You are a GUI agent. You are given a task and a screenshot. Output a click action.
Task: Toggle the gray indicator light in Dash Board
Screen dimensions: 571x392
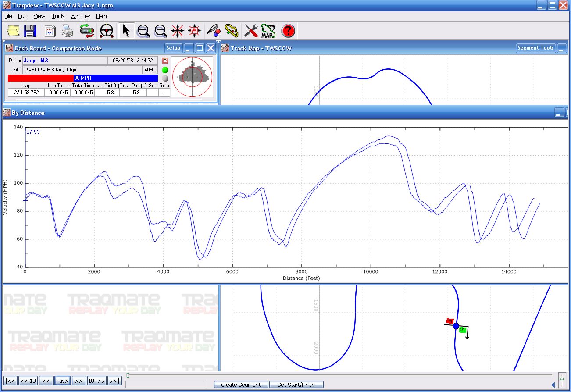[x=165, y=78]
